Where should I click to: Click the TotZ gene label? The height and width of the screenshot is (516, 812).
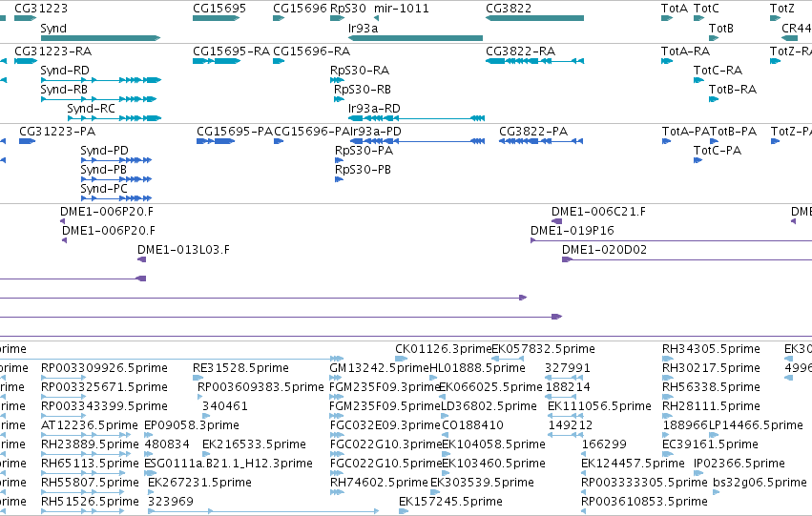(782, 9)
